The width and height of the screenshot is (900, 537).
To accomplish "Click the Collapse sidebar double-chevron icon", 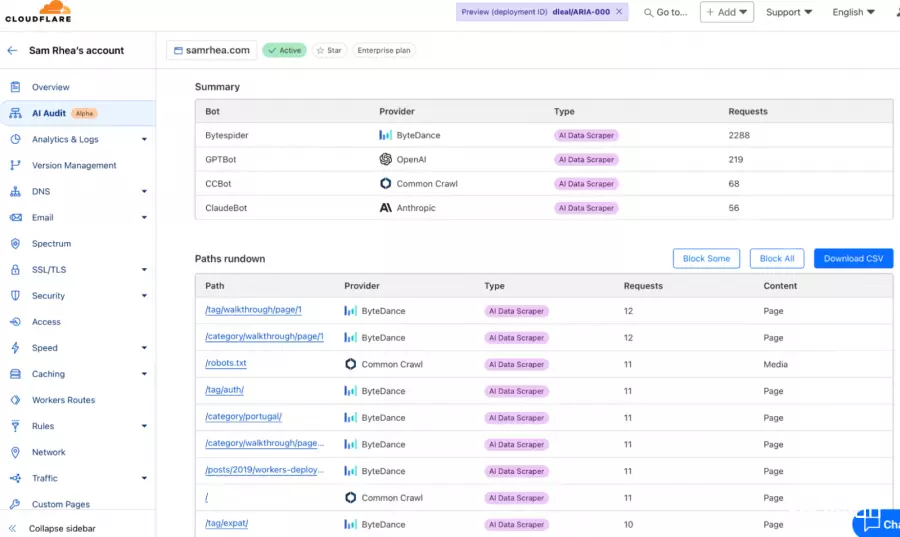I will pos(13,528).
